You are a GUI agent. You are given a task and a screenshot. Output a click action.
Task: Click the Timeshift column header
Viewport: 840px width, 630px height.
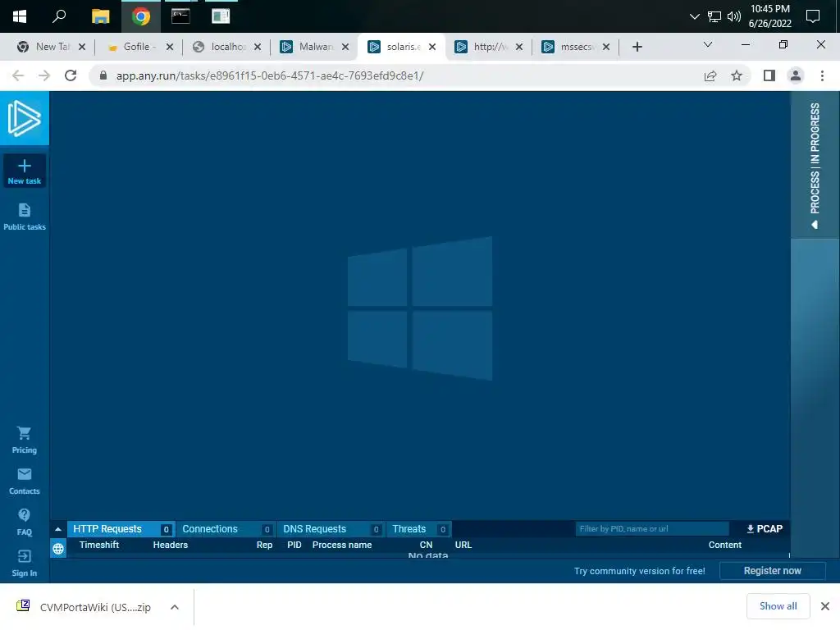[99, 545]
